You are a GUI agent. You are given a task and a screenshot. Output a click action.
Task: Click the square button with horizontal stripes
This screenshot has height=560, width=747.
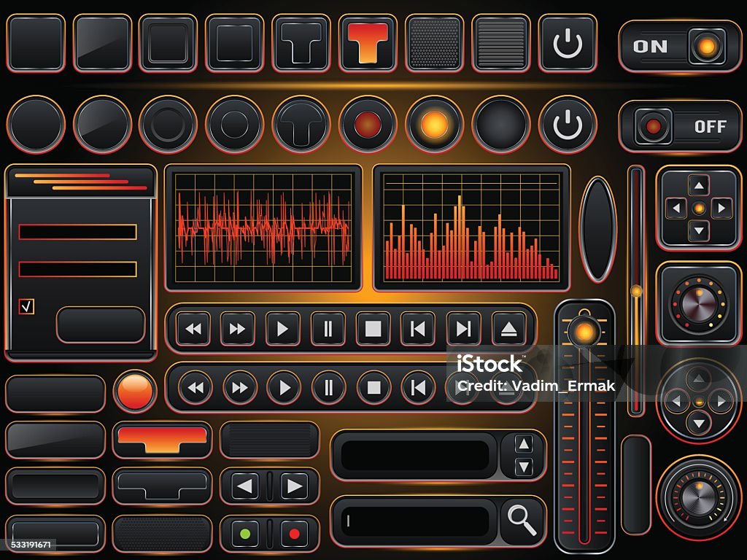pos(500,43)
